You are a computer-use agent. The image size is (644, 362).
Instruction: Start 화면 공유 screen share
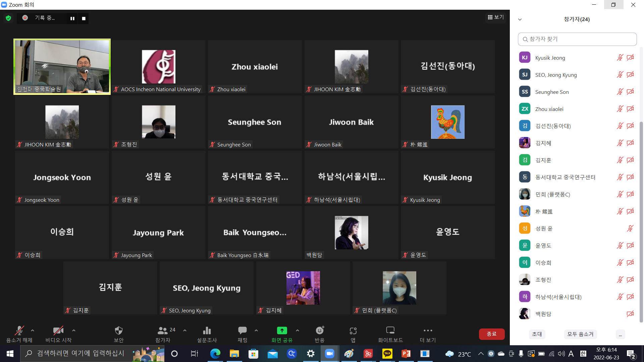[x=282, y=334]
